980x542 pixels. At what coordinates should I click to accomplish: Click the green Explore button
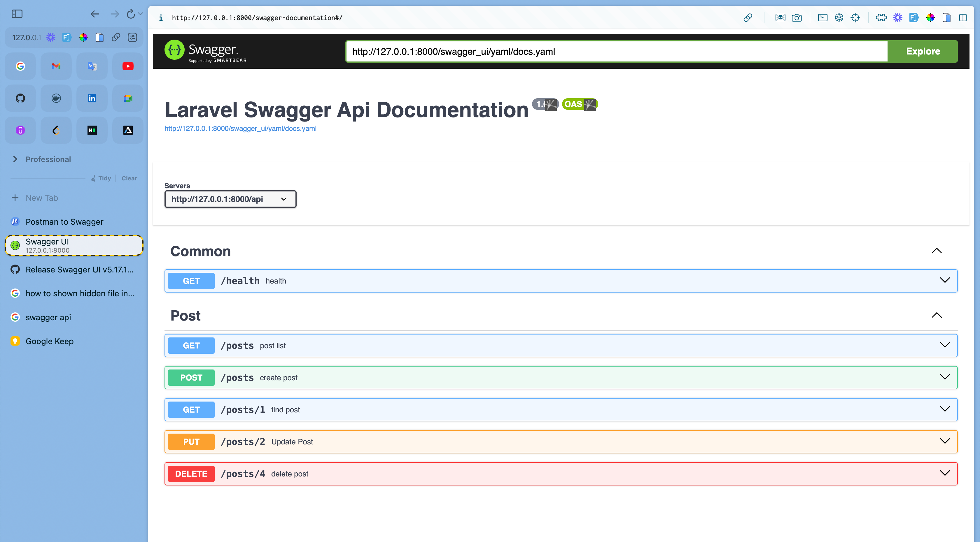pyautogui.click(x=923, y=51)
